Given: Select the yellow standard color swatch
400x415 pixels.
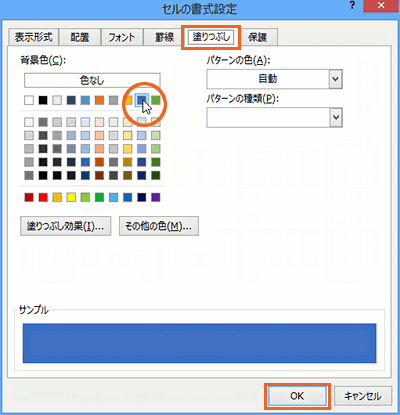Looking at the screenshot, I should pyautogui.click(x=71, y=197).
